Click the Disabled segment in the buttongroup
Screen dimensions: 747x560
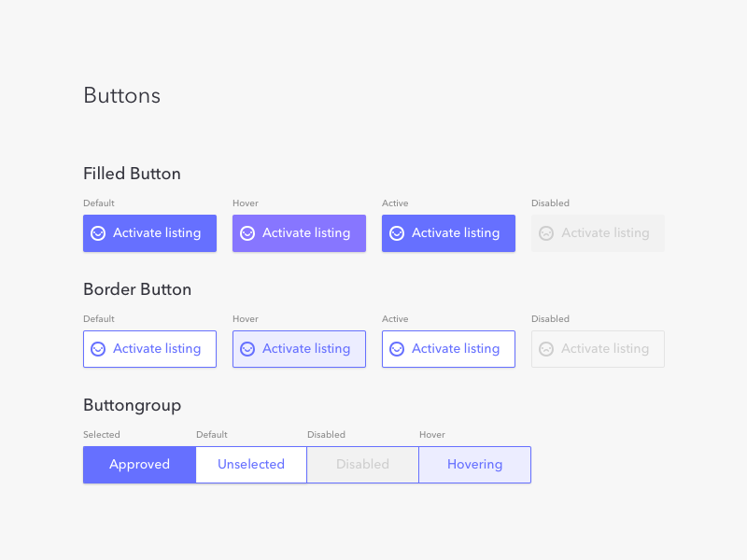(x=362, y=464)
